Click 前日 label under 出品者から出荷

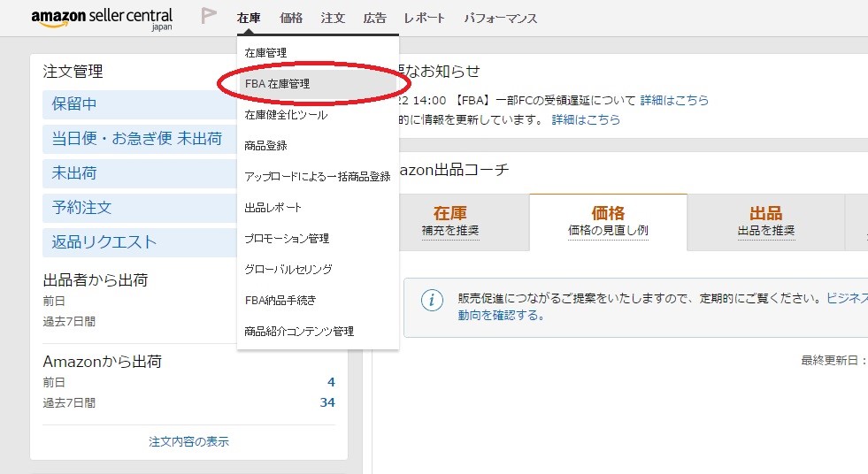(x=54, y=301)
